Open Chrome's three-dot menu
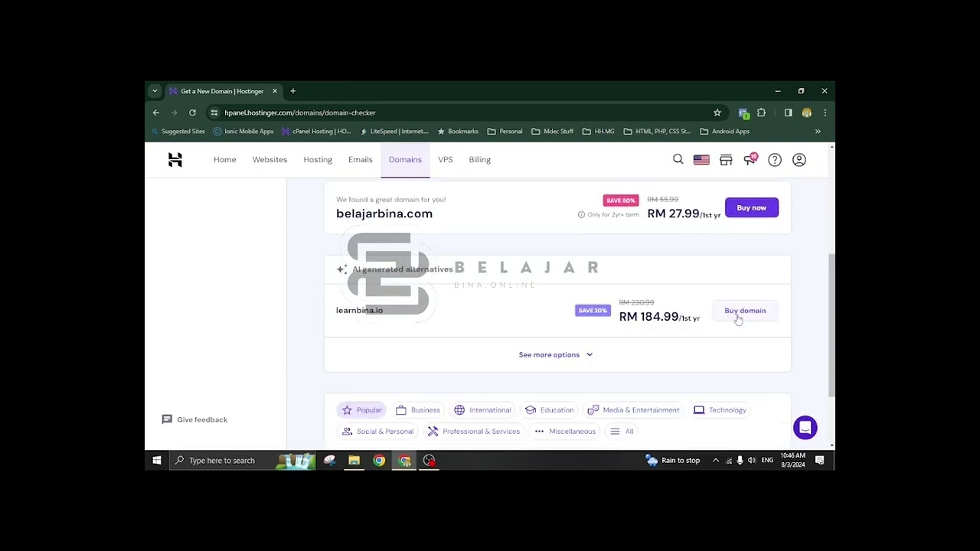Viewport: 980px width, 551px height. 825,112
